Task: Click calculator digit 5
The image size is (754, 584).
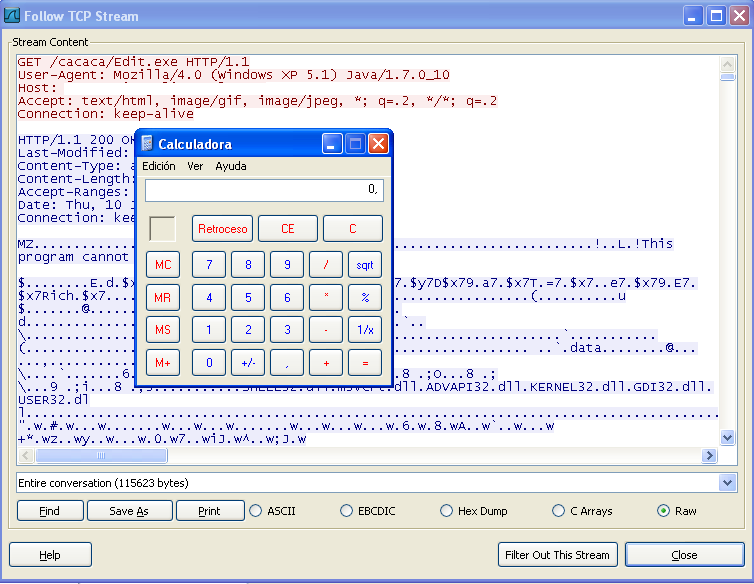Action: pyautogui.click(x=248, y=297)
